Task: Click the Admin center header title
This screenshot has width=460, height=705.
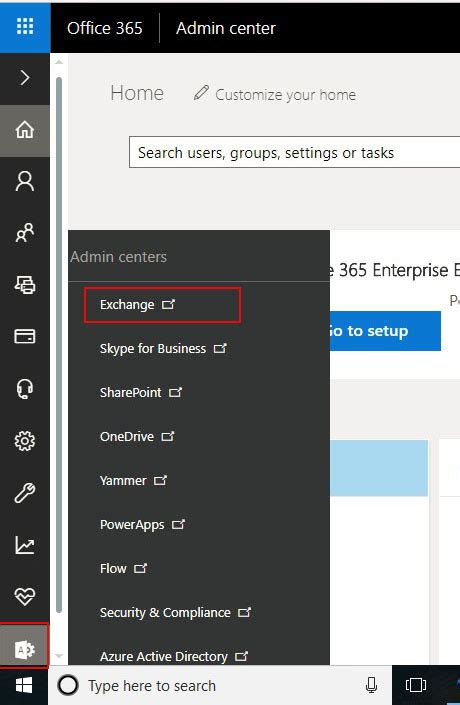Action: point(226,28)
